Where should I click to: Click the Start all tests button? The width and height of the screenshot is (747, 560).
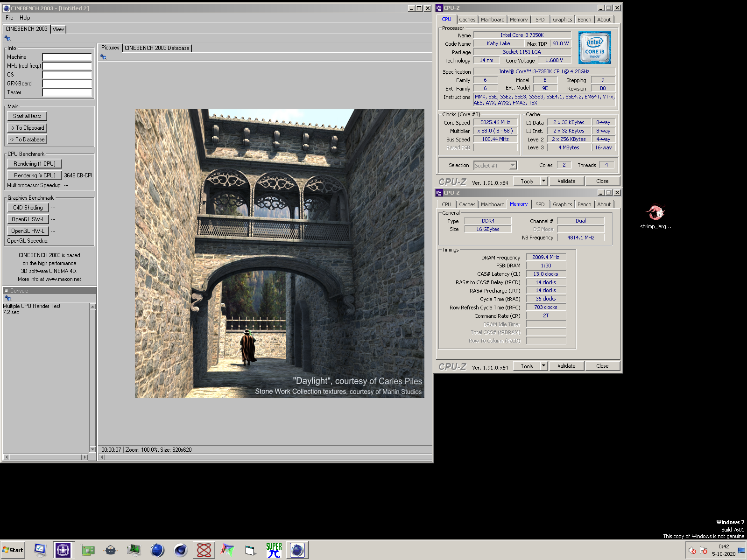[27, 116]
